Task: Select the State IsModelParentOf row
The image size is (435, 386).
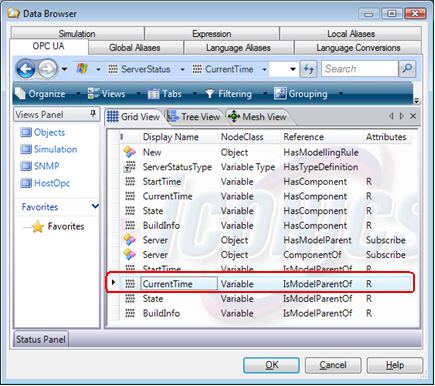Action: (265, 299)
